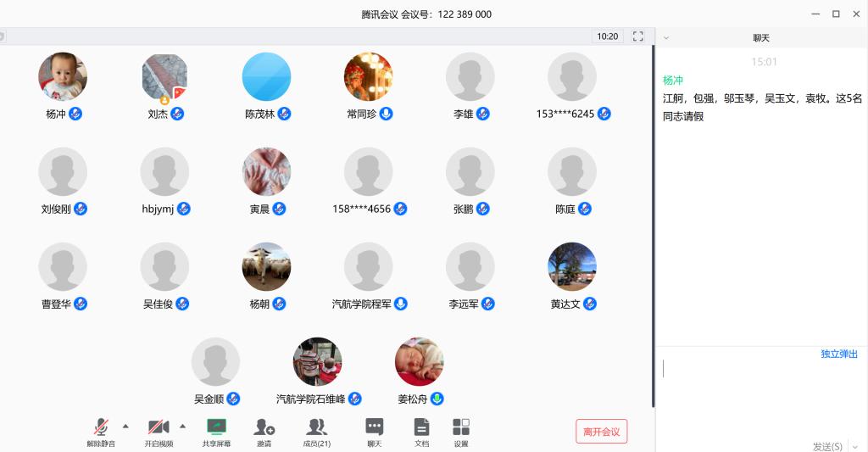Image resolution: width=868 pixels, height=452 pixels.
Task: Click the 独立弹出 pop-out link
Action: click(838, 354)
